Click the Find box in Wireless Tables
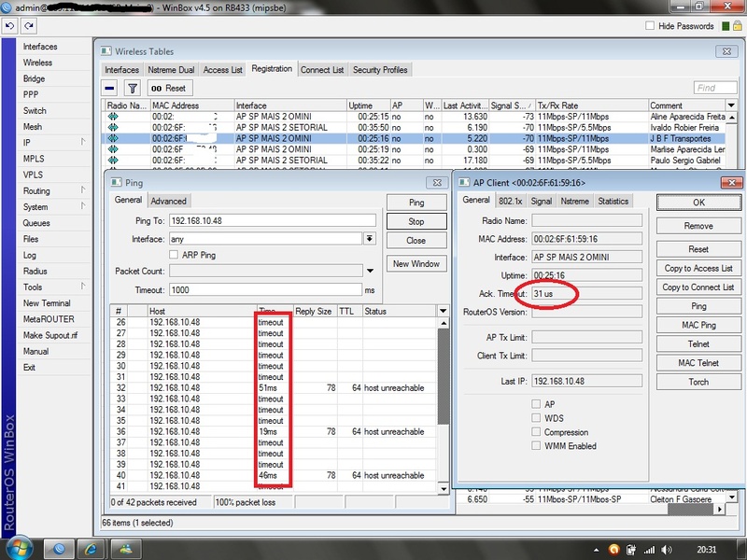The image size is (747, 560). [x=715, y=88]
